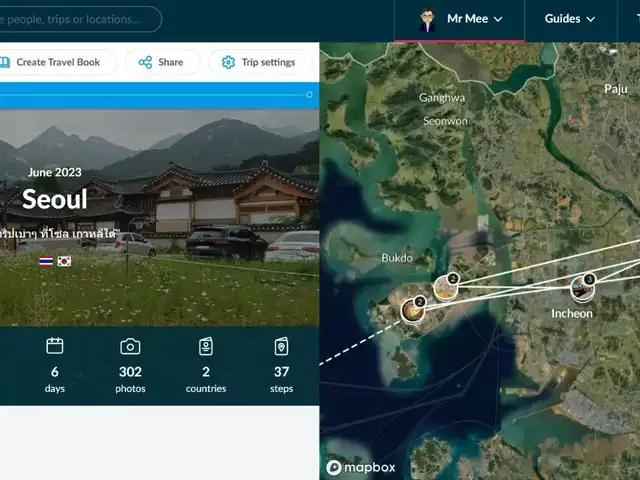640x480 pixels.
Task: Expand the Mr Mee account dropdown
Action: coord(497,19)
